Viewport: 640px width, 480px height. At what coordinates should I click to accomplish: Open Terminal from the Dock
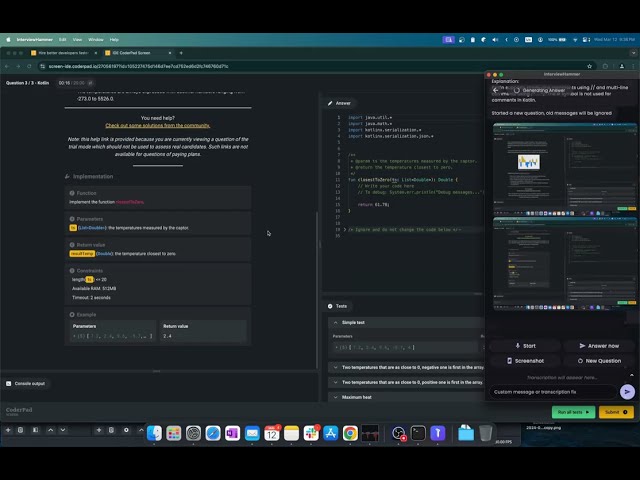[418, 433]
